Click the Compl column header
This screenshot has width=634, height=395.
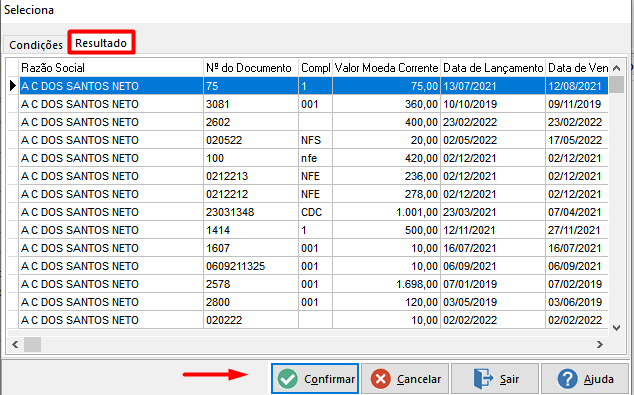(x=315, y=68)
